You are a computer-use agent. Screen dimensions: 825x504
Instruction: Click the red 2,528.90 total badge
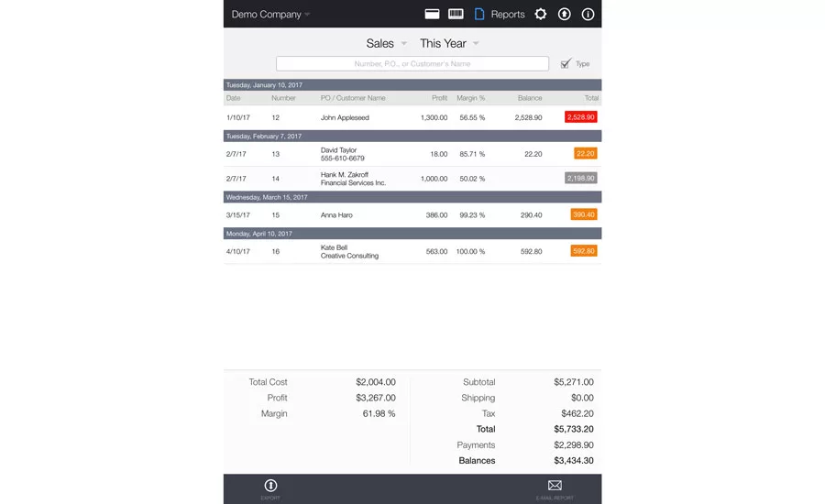(x=581, y=116)
